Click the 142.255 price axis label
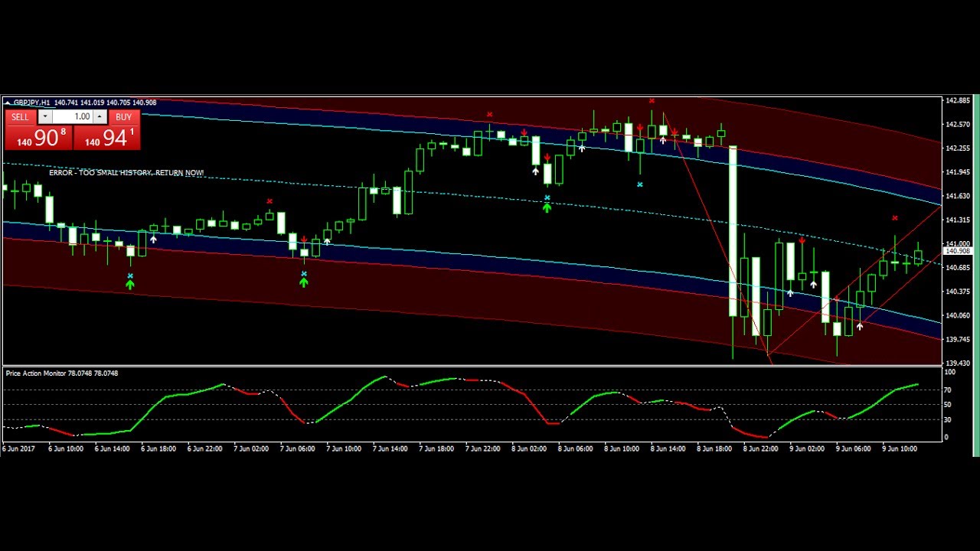Viewport: 980px width, 551px height. (x=958, y=148)
